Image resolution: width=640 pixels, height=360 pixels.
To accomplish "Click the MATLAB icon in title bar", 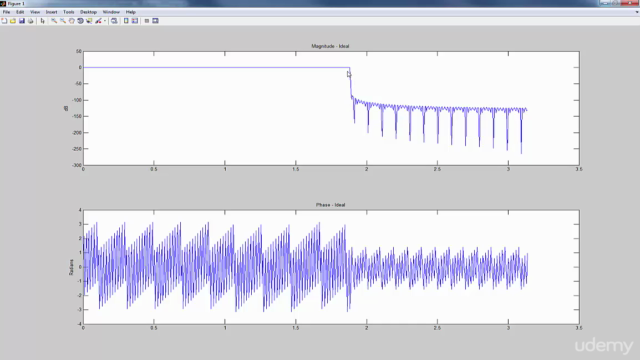I will tap(3, 4).
